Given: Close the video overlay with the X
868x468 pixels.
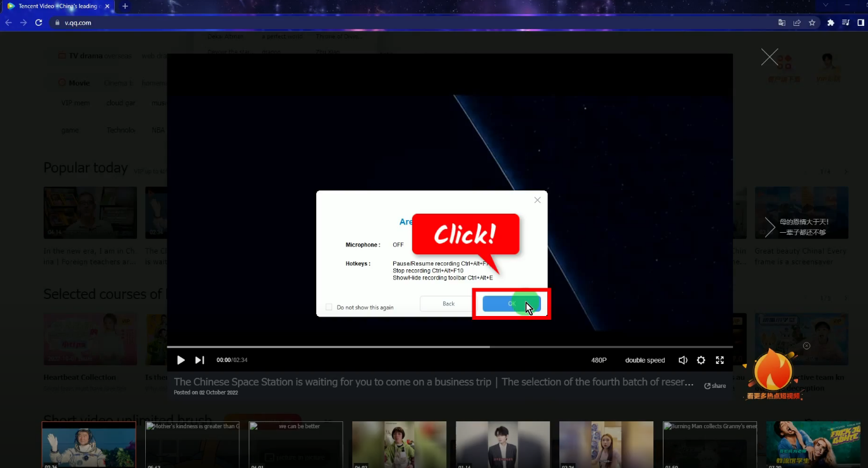Looking at the screenshot, I should pyautogui.click(x=770, y=57).
